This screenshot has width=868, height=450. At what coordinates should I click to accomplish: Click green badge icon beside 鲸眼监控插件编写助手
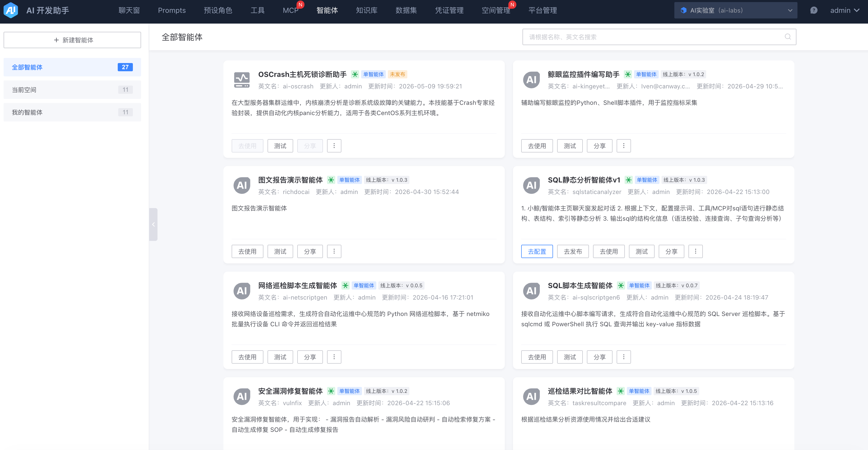pos(628,74)
